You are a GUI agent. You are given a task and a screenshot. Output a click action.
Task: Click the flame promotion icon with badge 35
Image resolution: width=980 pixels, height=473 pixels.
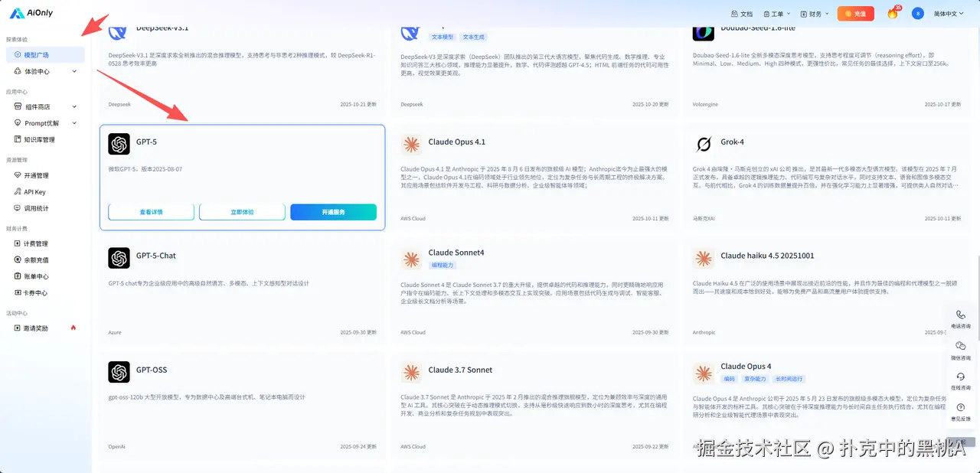[893, 13]
